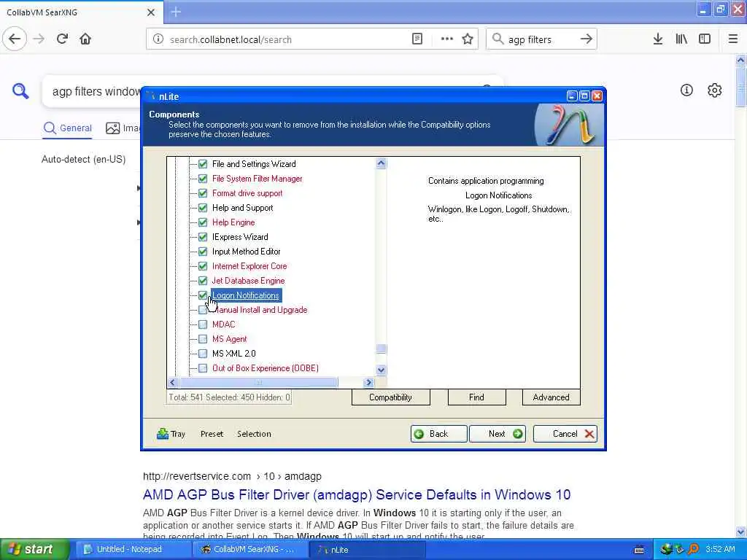Image resolution: width=747 pixels, height=560 pixels.
Task: Check Out of Box Experience (OOBE)
Action: coord(203,368)
